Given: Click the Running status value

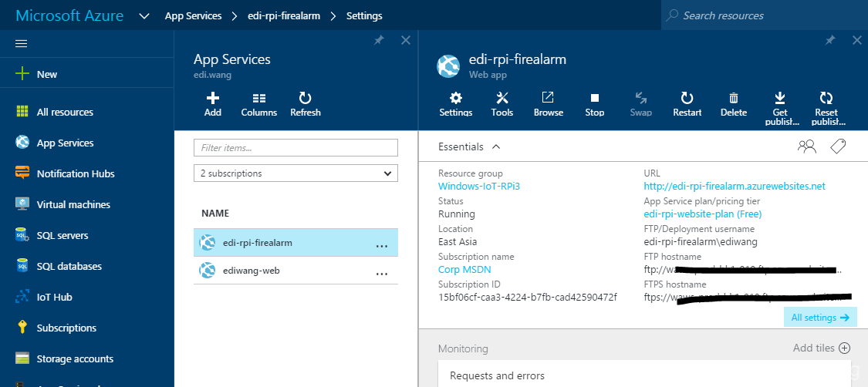Looking at the screenshot, I should 457,214.
